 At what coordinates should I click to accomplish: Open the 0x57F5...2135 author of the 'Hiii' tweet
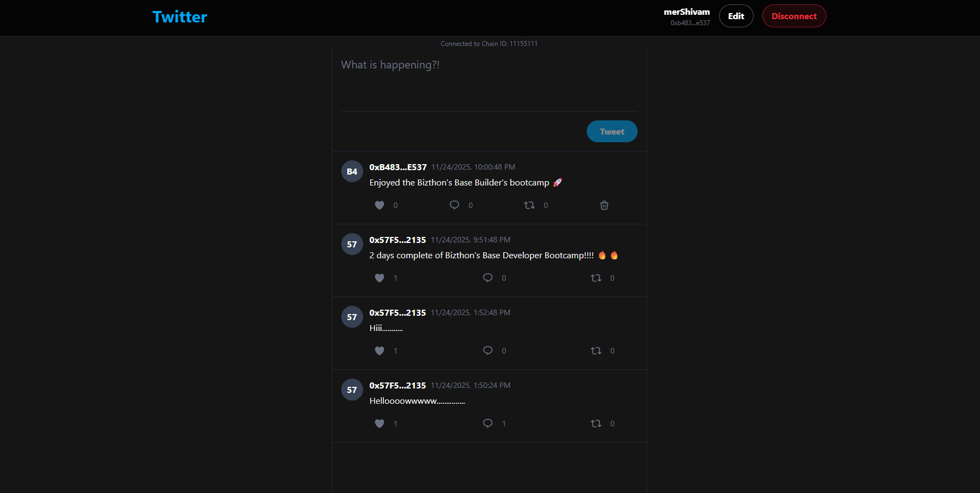pos(398,313)
